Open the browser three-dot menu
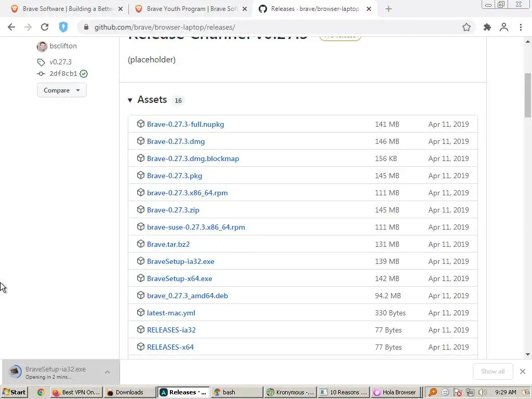Screen dimensions: 532x399 (521, 27)
